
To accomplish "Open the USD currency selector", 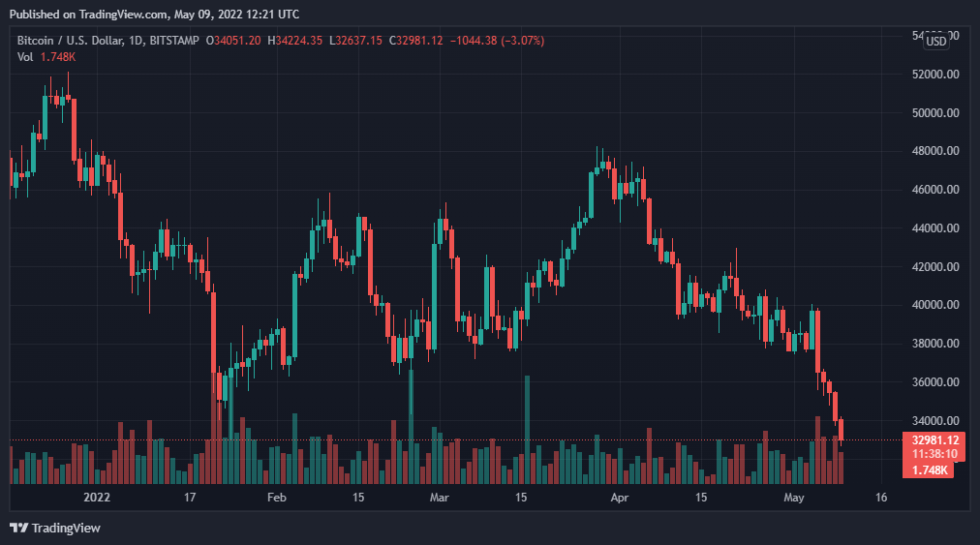I will coord(936,41).
